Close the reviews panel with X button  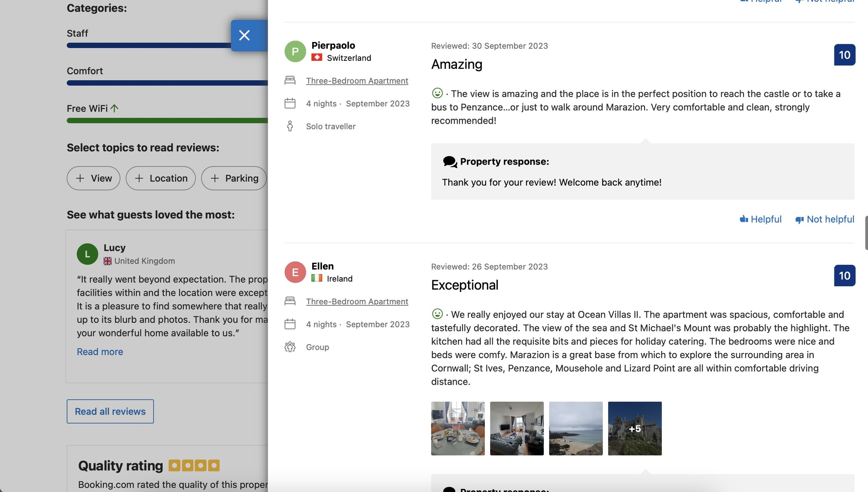click(x=244, y=35)
